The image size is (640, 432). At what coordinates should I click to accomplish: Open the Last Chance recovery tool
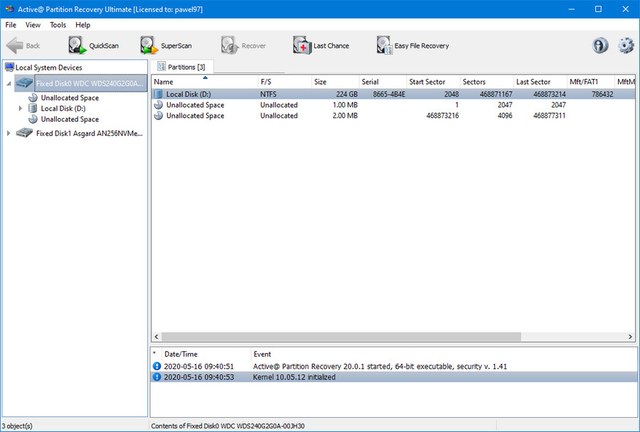302,45
